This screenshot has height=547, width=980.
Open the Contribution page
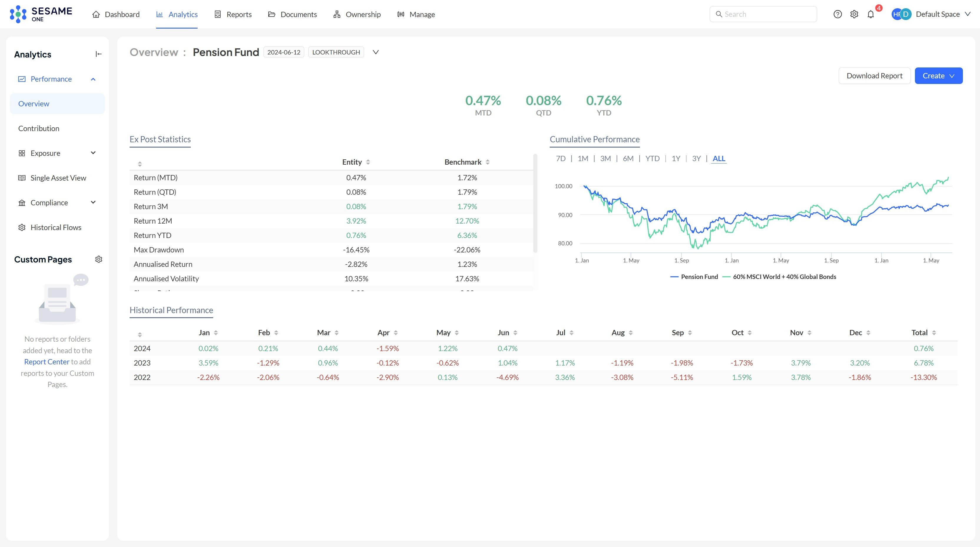(x=38, y=128)
